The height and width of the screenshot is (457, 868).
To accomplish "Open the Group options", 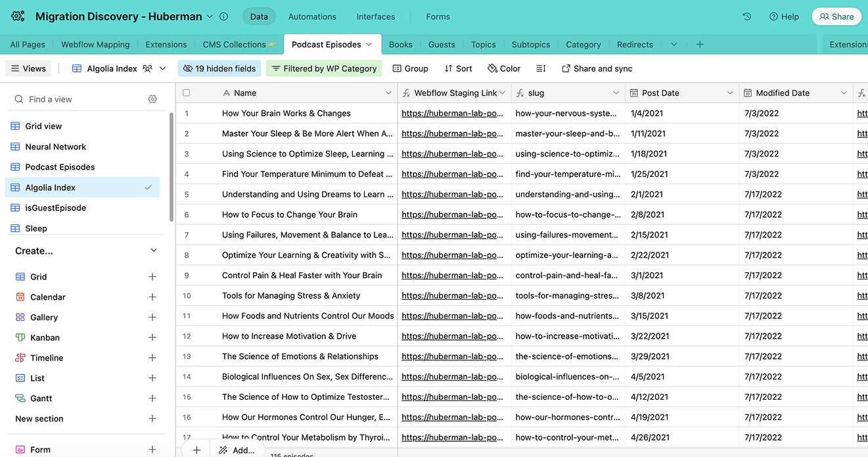I will (x=410, y=68).
